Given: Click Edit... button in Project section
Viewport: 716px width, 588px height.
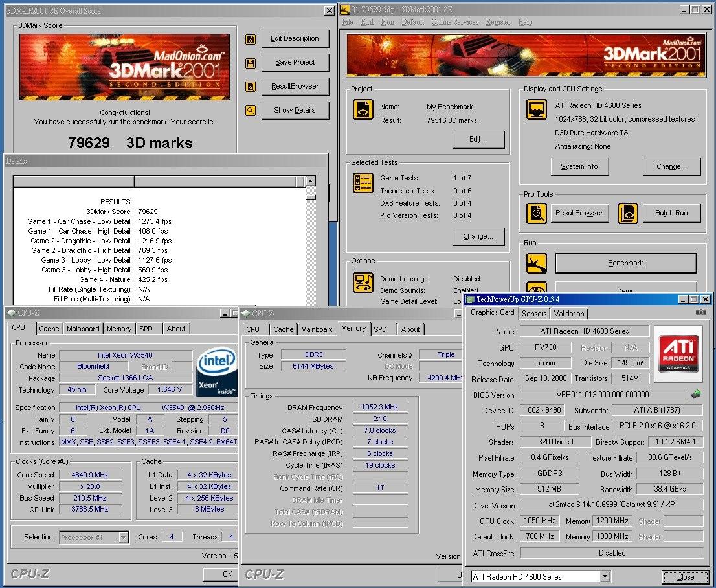Looking at the screenshot, I should click(478, 140).
